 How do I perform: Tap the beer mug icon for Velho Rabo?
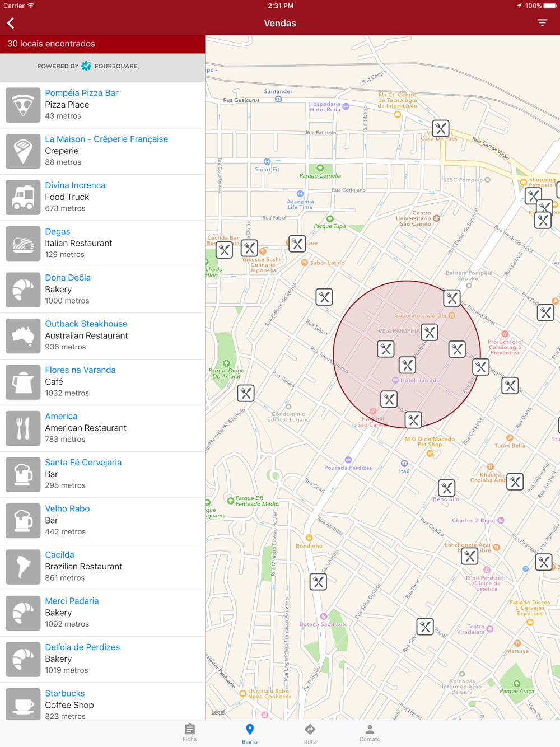pos(23,521)
